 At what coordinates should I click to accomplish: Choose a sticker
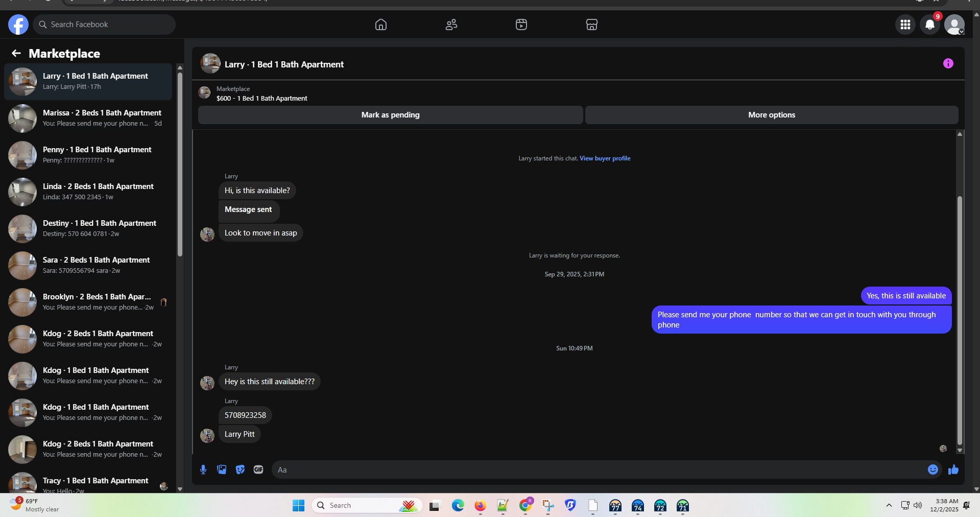(240, 469)
